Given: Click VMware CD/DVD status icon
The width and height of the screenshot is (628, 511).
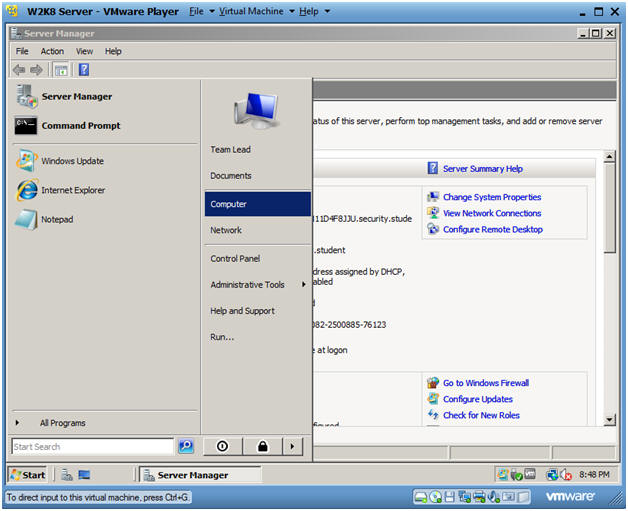Looking at the screenshot, I should [x=435, y=497].
